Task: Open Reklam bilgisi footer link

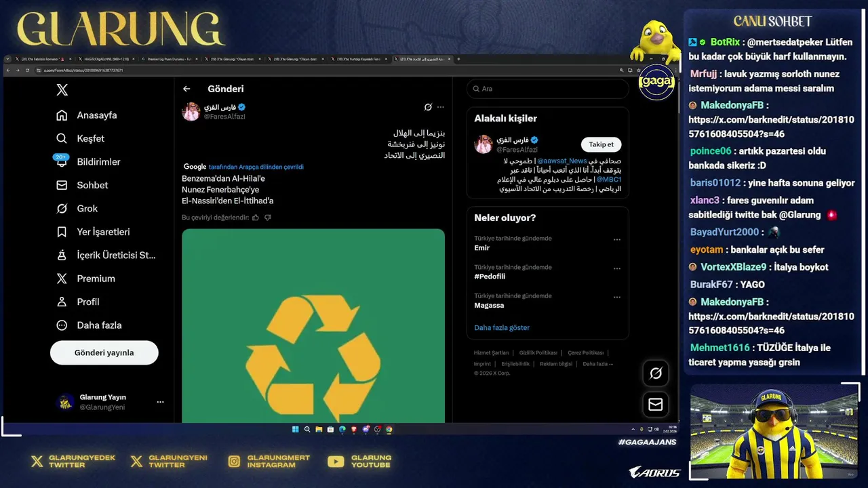Action: (x=556, y=364)
